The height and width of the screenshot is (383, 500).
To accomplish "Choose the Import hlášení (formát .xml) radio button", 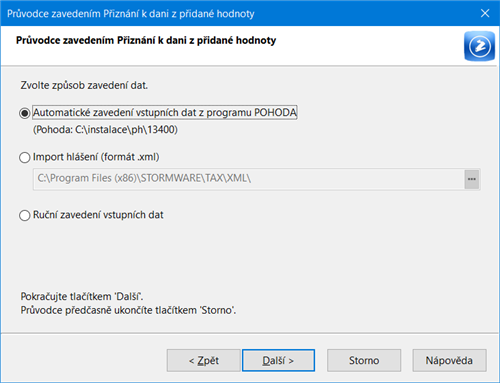I will coord(25,157).
